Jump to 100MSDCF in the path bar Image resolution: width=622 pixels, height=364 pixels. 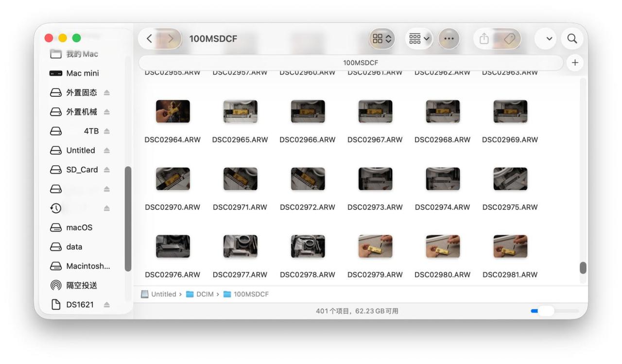251,295
